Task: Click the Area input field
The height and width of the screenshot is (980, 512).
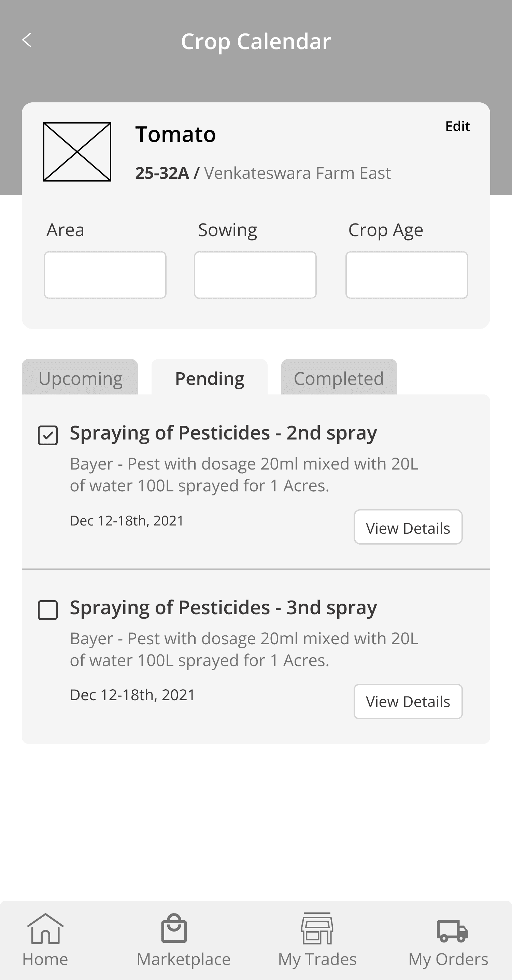Action: 105,275
